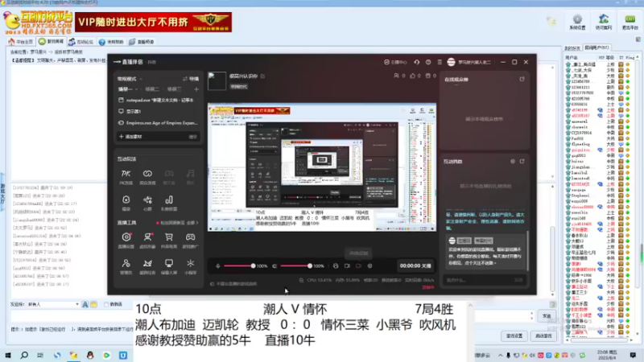Click 系统设置 system settings in platform window
Screen dimensions: 644x362
[x=577, y=23]
